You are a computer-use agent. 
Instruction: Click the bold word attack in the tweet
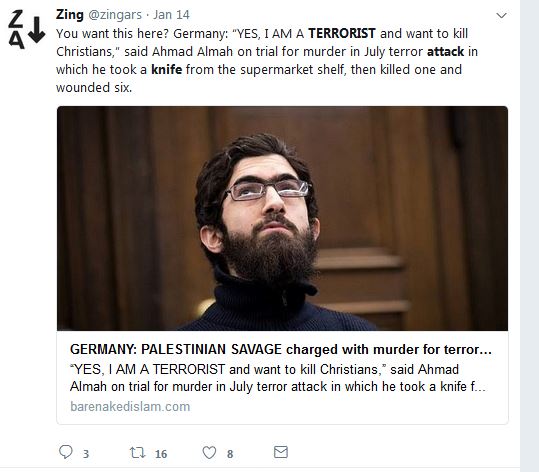pos(446,52)
